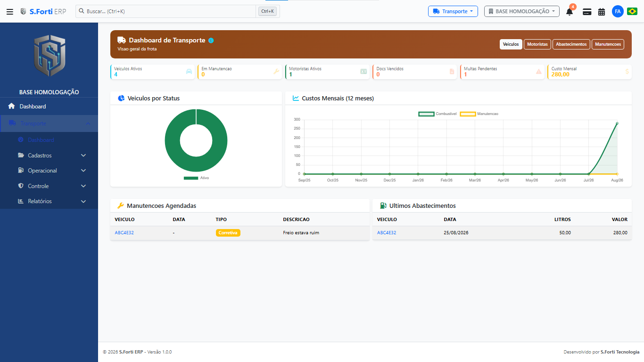The width and height of the screenshot is (644, 362).
Task: Open the Transporte module dropdown
Action: pos(453,11)
